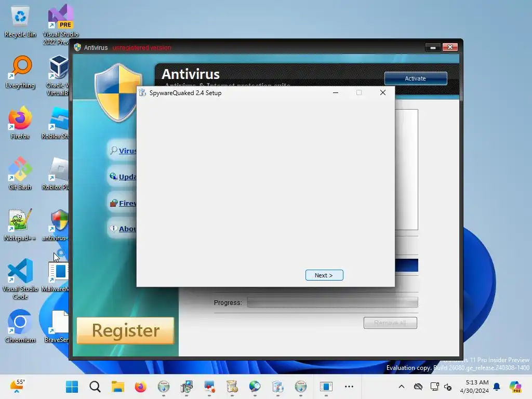Launch Chromium from the desktop
The height and width of the screenshot is (399, 532).
coord(20,326)
